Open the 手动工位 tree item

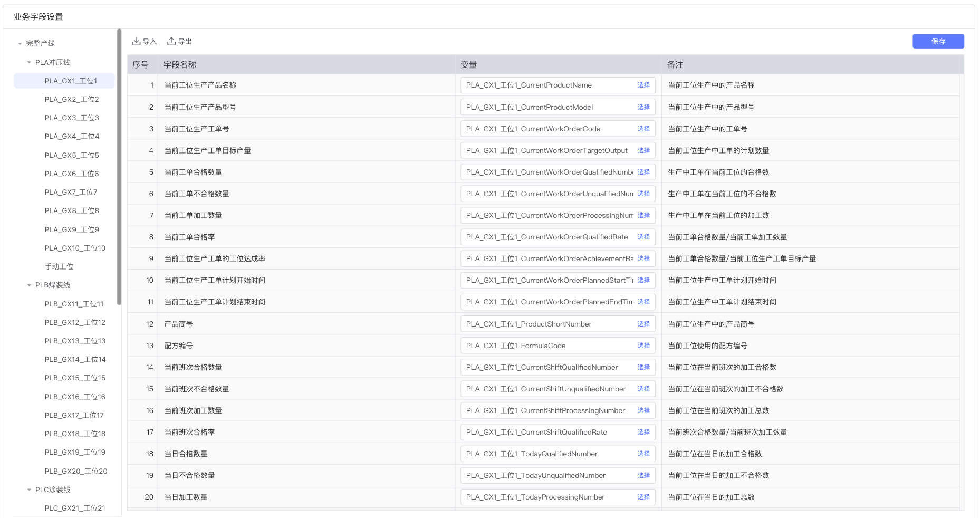[x=59, y=266]
